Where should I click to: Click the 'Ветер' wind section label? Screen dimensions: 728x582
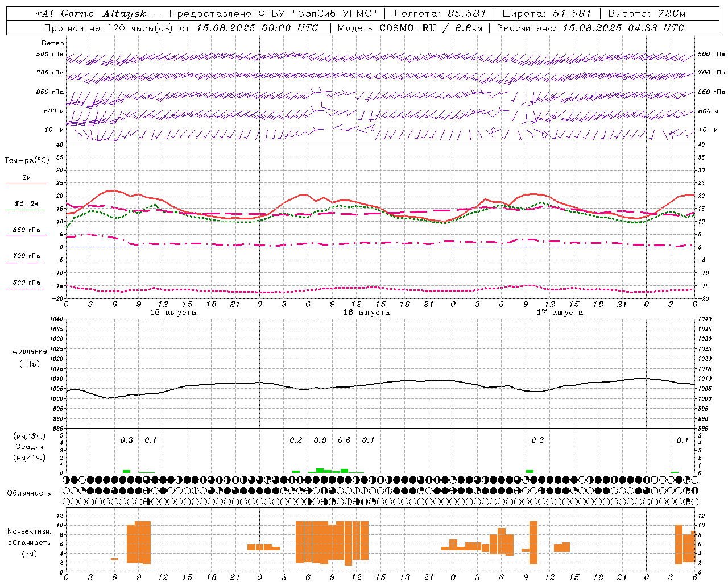click(x=53, y=43)
